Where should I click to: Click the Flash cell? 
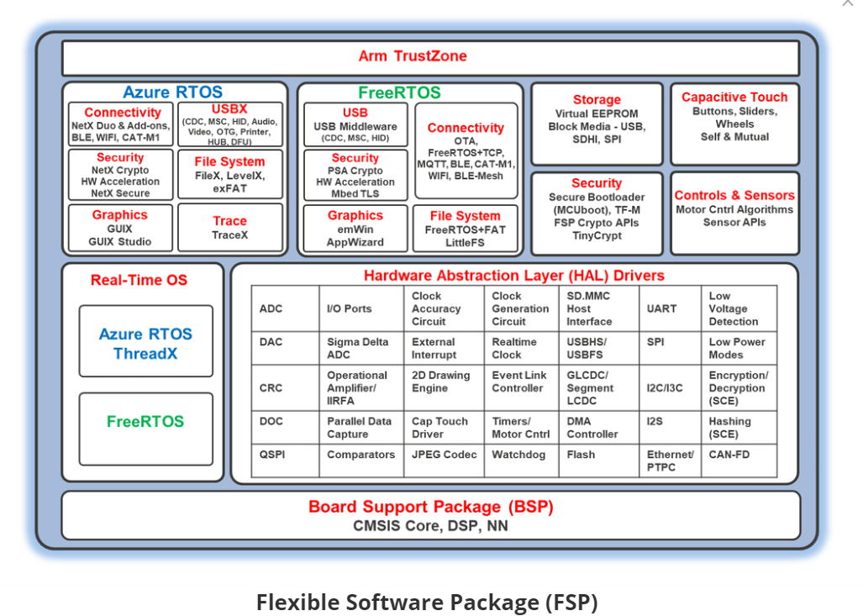point(599,461)
